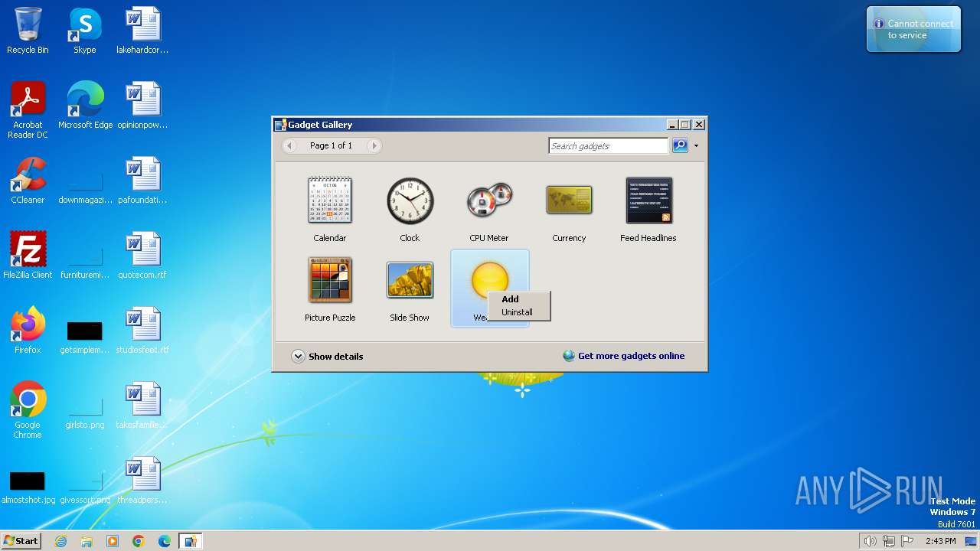980x551 pixels.
Task: Open Skype desktop shortcut
Action: (x=84, y=31)
